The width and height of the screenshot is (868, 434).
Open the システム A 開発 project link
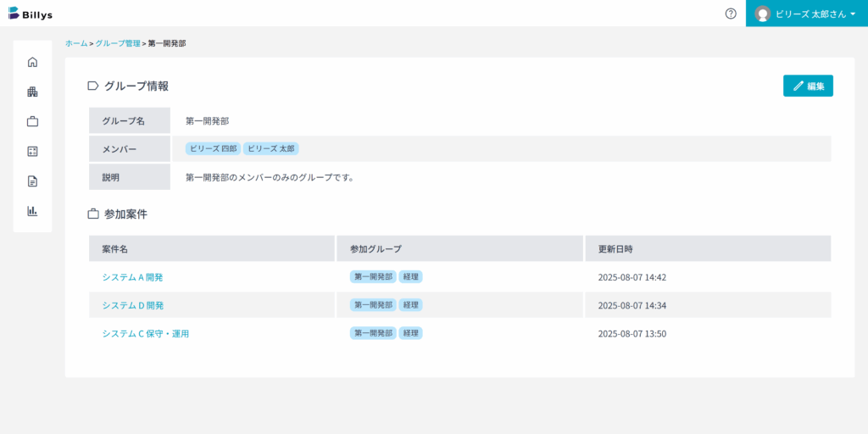132,277
